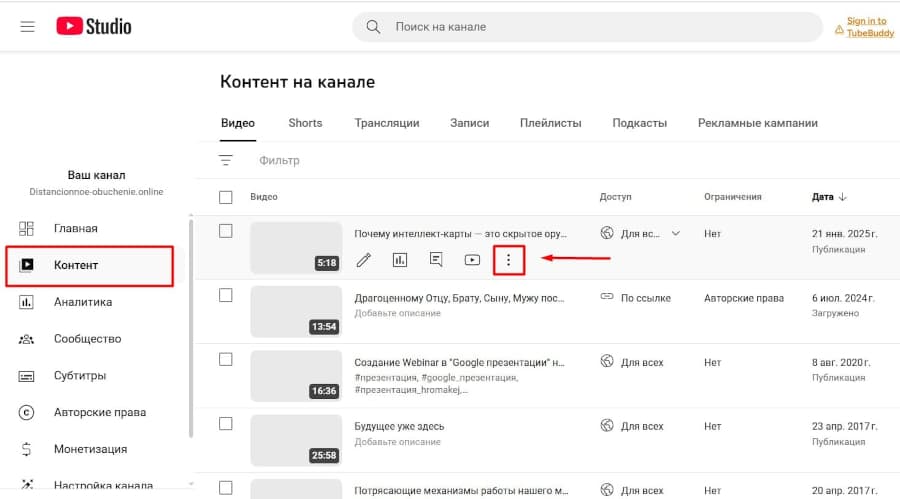Open the 13:54 video thumbnail
The image size is (900, 499).
296,312
